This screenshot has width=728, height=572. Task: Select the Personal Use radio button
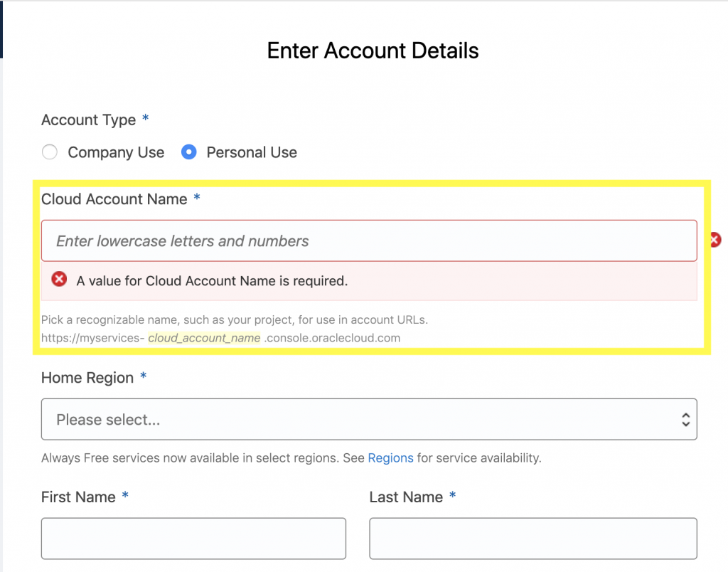coord(188,152)
